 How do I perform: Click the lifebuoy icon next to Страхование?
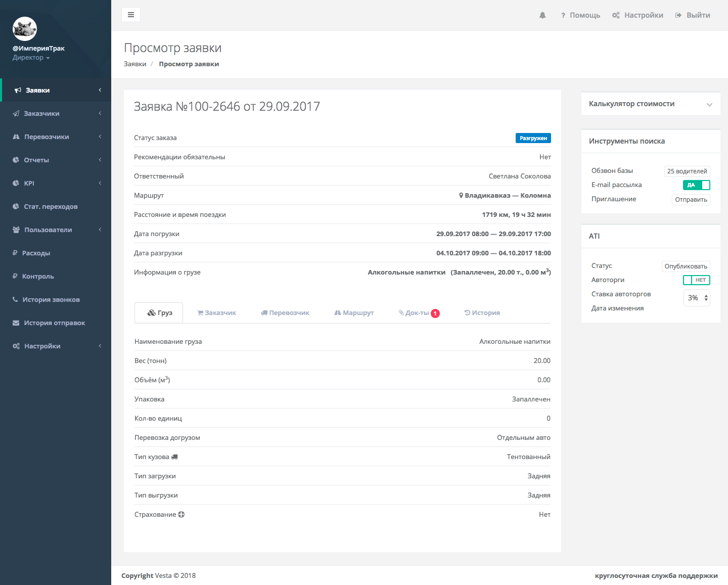click(x=181, y=515)
